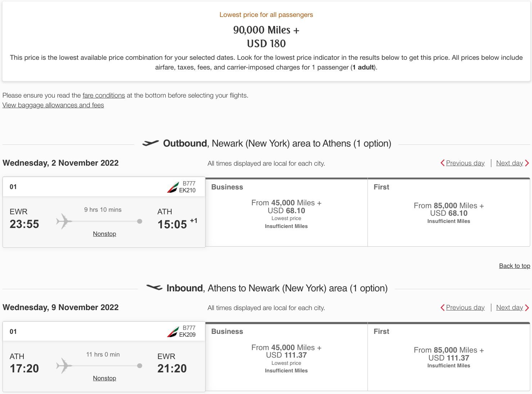Go to Previous day for inbound flights
This screenshot has width=532, height=394.
click(x=465, y=308)
